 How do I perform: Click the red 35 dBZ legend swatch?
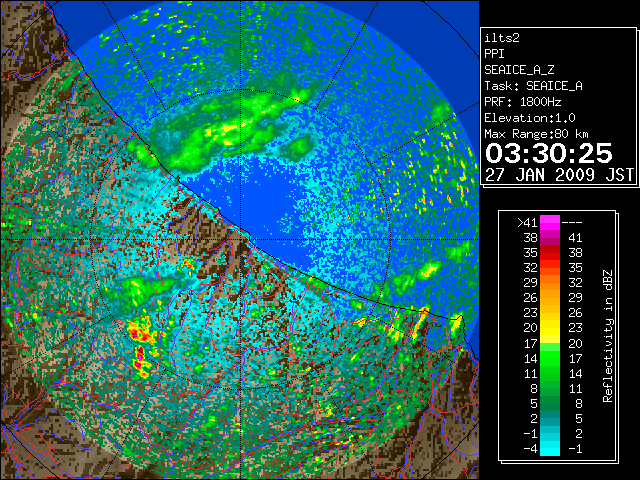tap(550, 253)
